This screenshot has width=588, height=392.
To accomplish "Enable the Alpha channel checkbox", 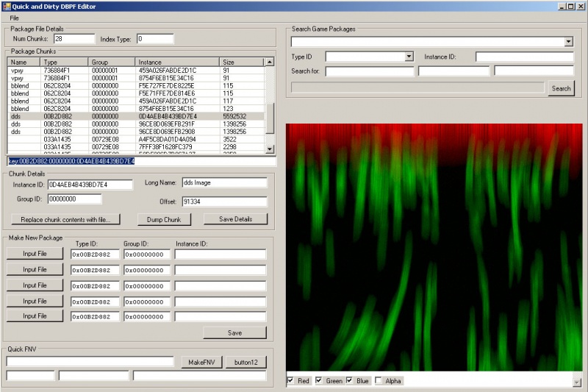I will [379, 380].
